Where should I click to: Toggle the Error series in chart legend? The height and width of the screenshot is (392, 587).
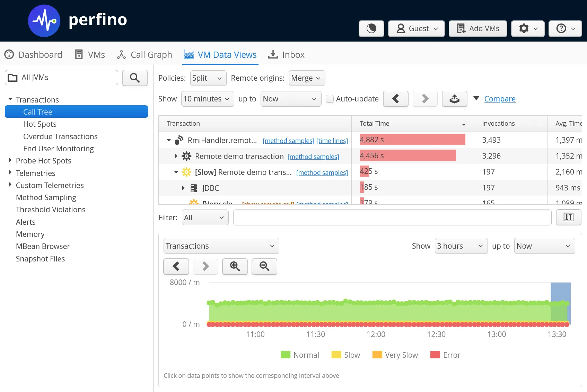click(445, 355)
